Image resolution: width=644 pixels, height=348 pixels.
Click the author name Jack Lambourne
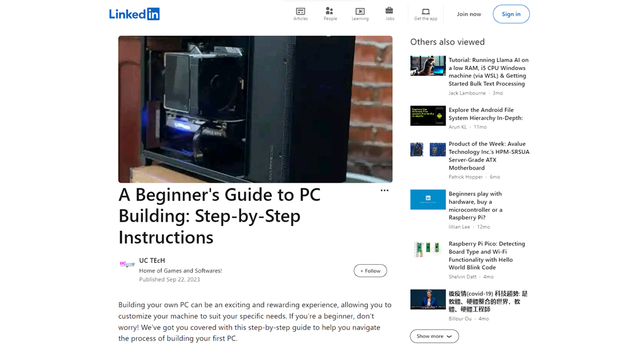coord(467,93)
